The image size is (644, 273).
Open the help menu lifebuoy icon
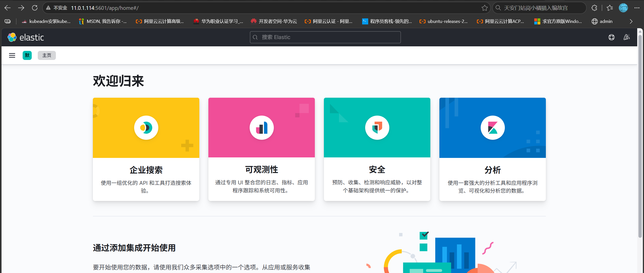[612, 37]
